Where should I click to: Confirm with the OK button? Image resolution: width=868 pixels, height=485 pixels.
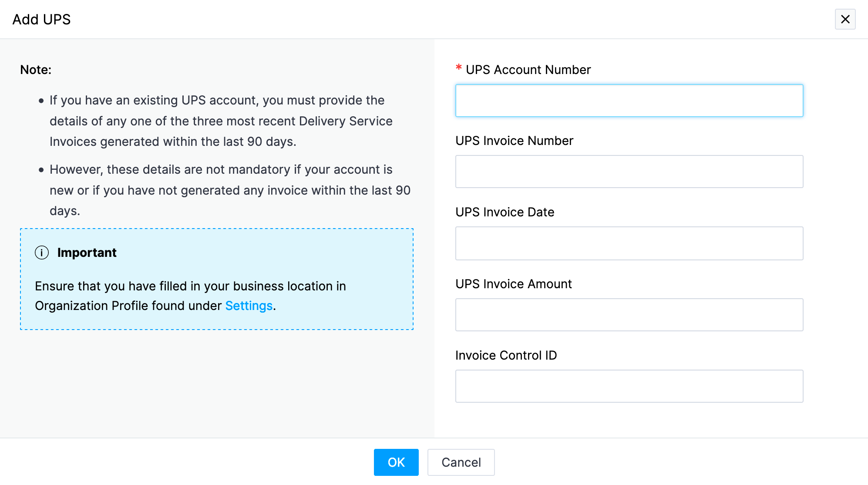396,462
